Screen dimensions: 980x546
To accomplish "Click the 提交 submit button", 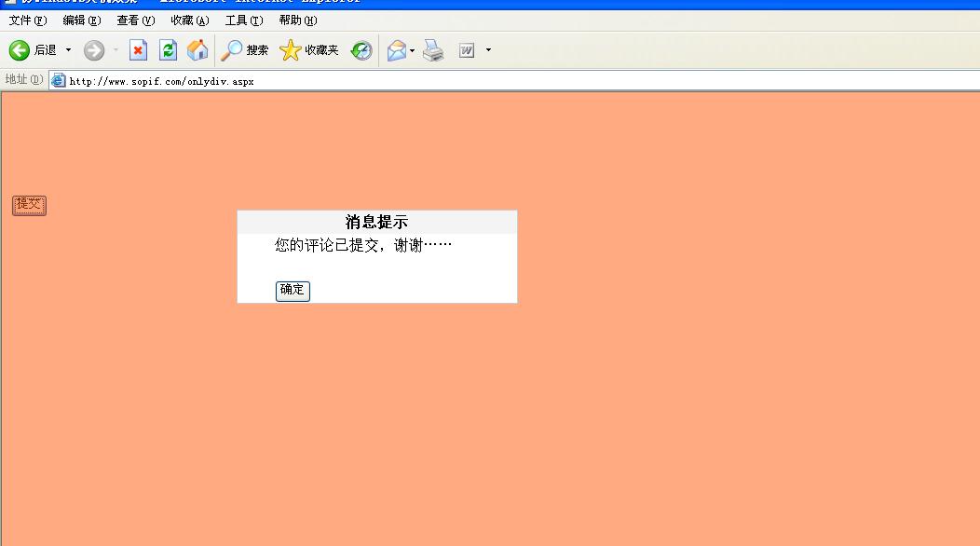I will [30, 205].
